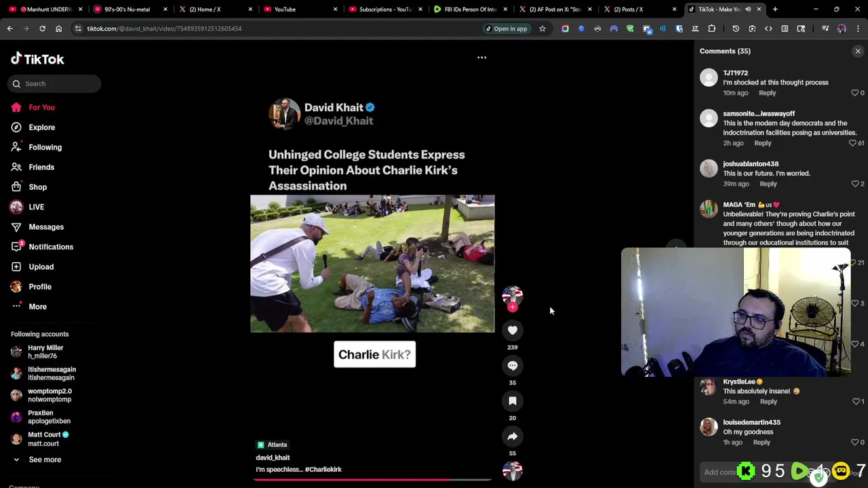
Task: Open the #Charliekirk hashtag
Action: point(323,469)
